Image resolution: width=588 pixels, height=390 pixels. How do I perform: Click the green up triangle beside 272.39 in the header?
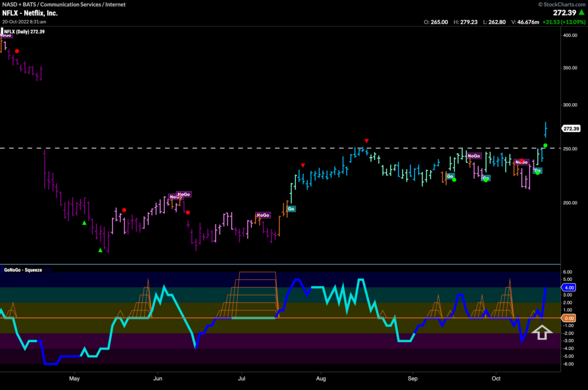579,12
